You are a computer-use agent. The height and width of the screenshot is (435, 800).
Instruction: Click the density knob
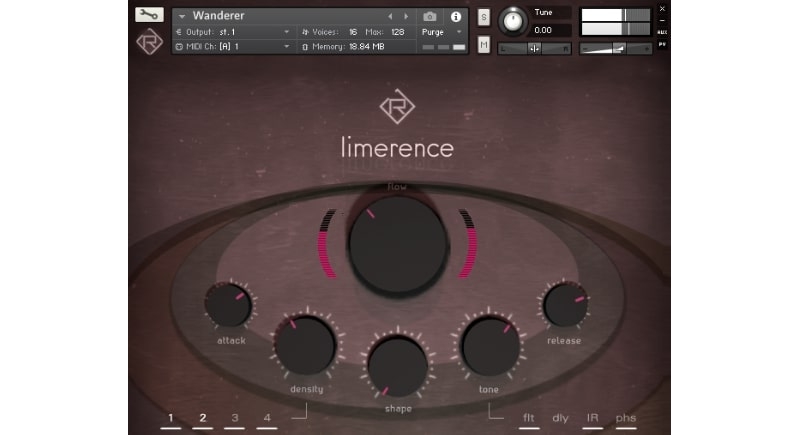[306, 345]
